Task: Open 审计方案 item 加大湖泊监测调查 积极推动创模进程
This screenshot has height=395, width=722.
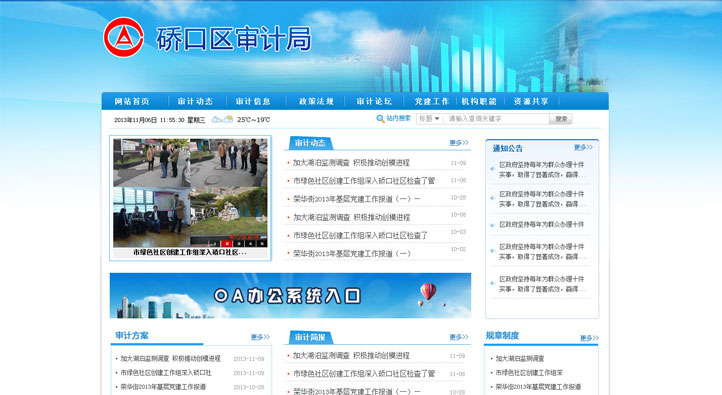Action: (x=170, y=358)
